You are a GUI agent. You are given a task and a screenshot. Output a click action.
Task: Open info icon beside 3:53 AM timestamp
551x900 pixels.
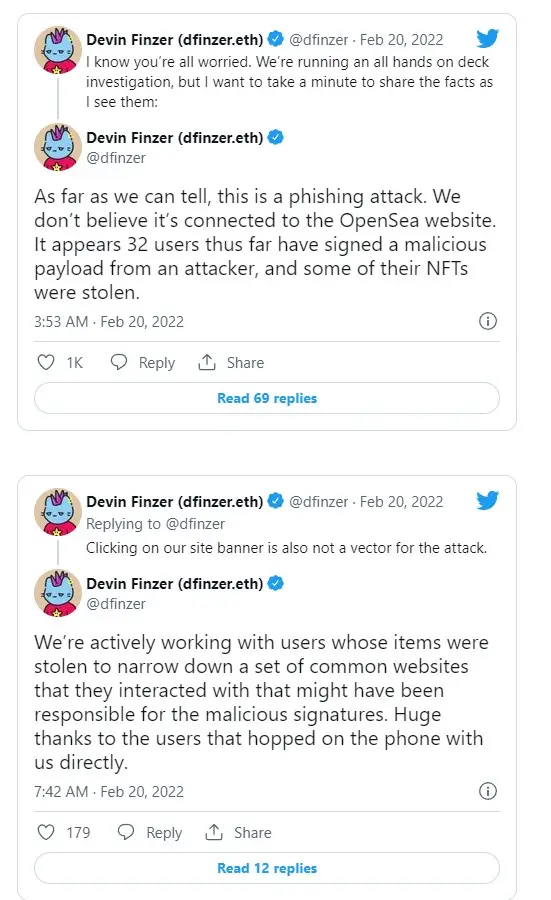tap(488, 321)
